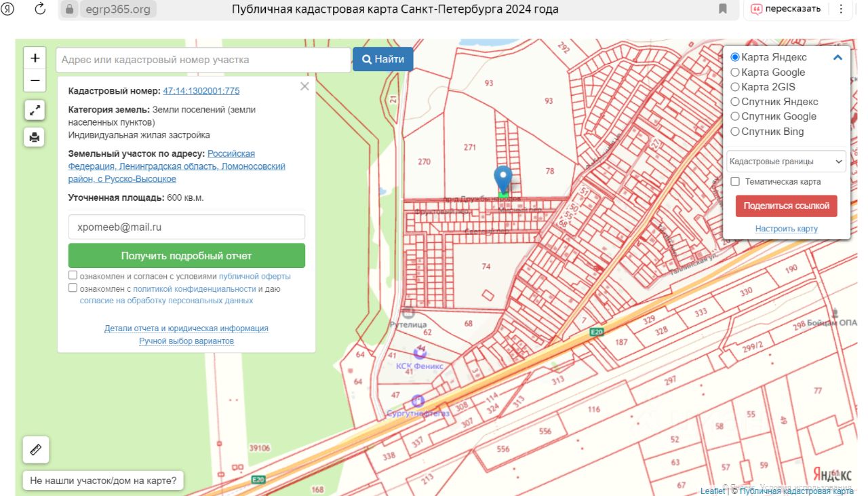Close the parcel info panel
868x496 pixels.
coord(304,86)
